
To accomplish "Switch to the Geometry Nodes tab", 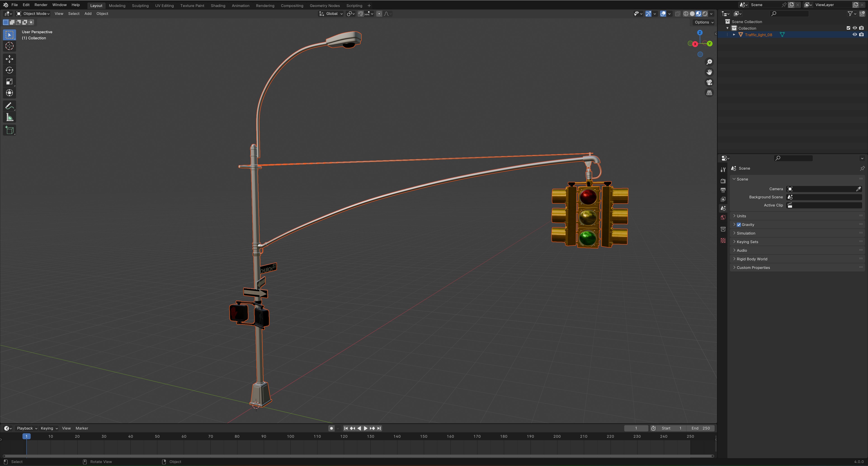I will [325, 6].
